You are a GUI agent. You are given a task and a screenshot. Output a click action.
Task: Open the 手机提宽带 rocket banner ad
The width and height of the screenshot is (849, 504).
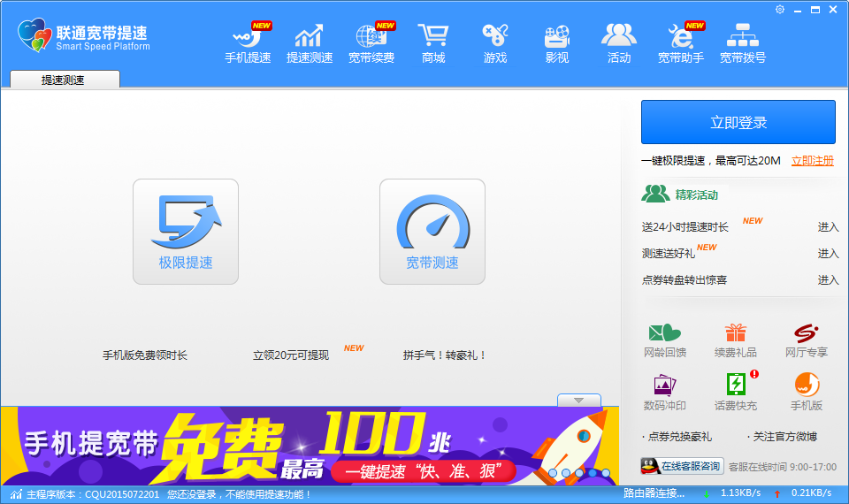[310, 447]
